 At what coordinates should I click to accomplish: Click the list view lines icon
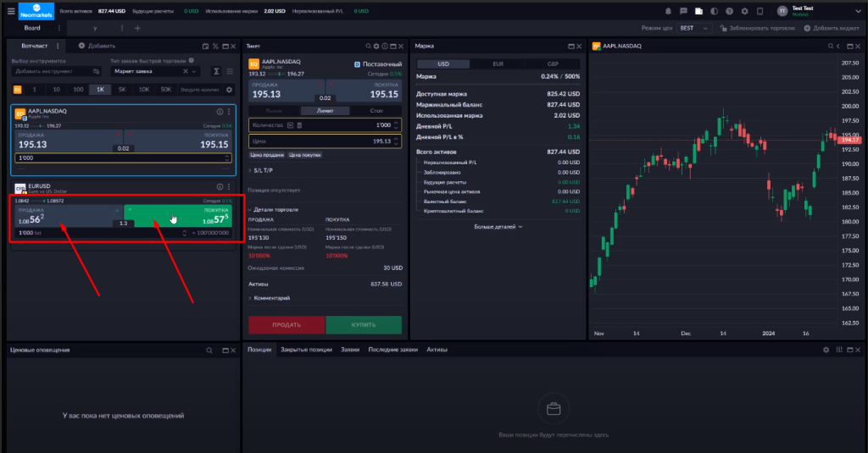(x=230, y=71)
